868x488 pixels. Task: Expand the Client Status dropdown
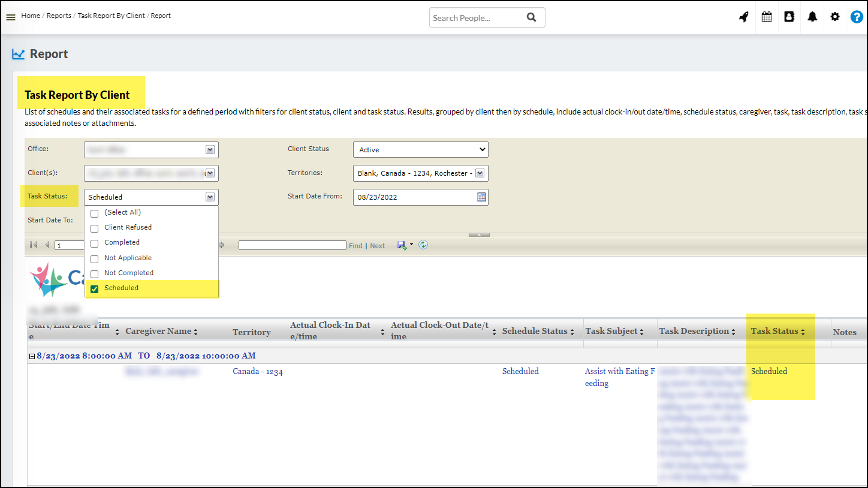click(x=420, y=150)
